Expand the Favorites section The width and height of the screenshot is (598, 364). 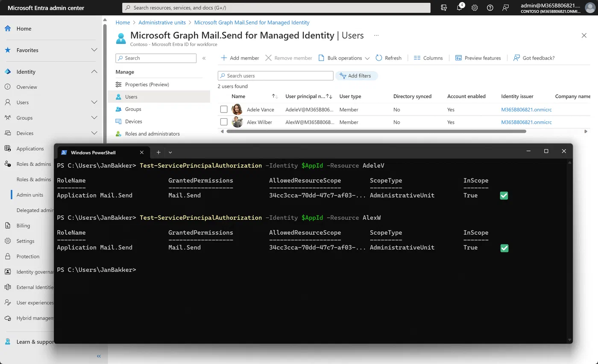(94, 50)
